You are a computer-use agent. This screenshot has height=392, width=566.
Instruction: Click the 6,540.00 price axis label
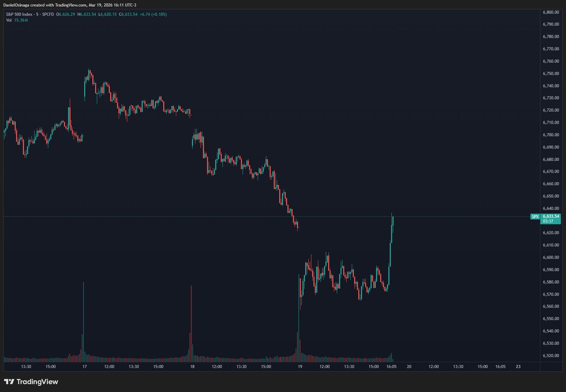[x=551, y=331]
